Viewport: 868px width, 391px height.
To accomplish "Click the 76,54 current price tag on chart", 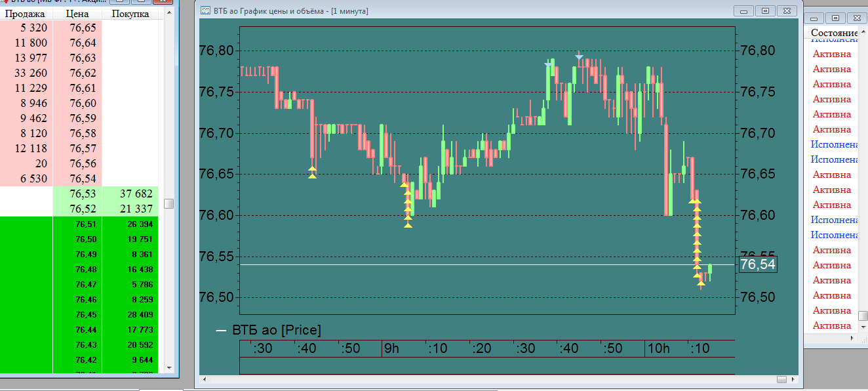I will [x=758, y=264].
